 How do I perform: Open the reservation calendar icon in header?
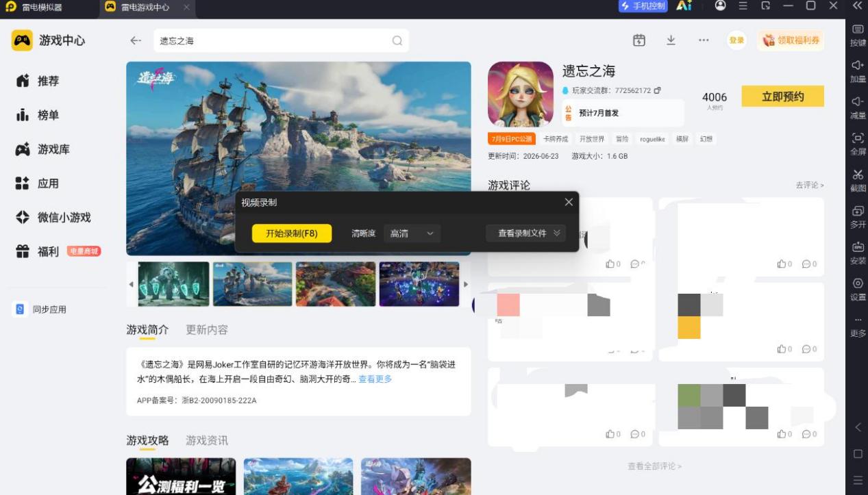(x=639, y=40)
